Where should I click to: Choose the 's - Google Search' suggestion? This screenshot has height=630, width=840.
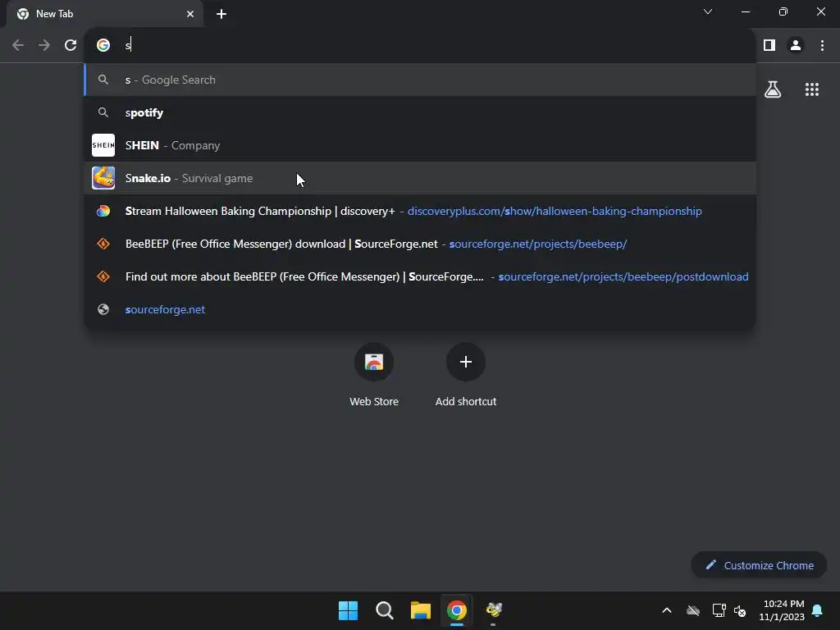coord(420,80)
